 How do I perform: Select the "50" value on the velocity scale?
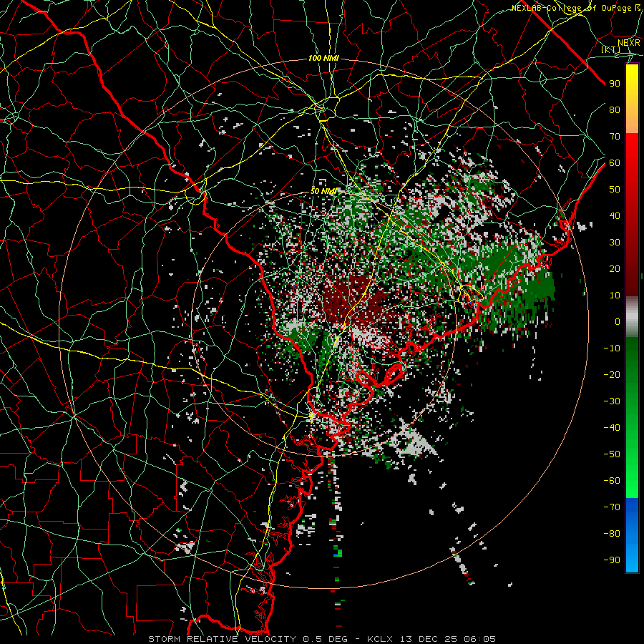pyautogui.click(x=615, y=190)
